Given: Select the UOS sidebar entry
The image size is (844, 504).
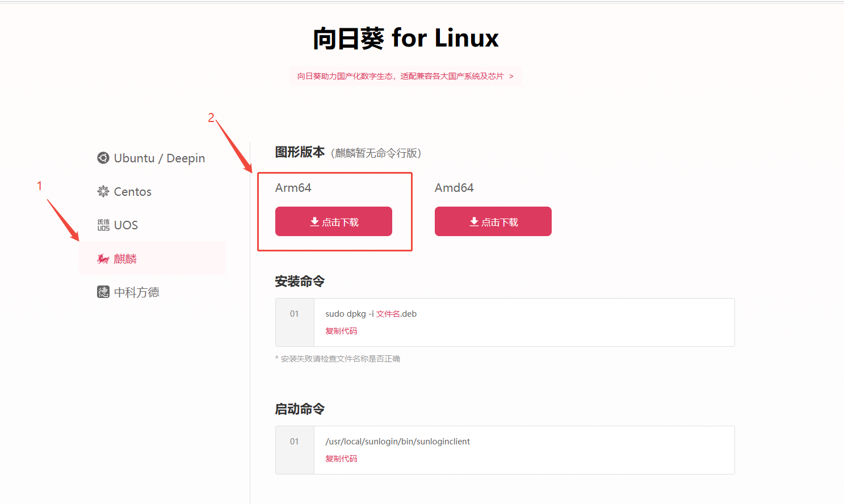Looking at the screenshot, I should 126,225.
